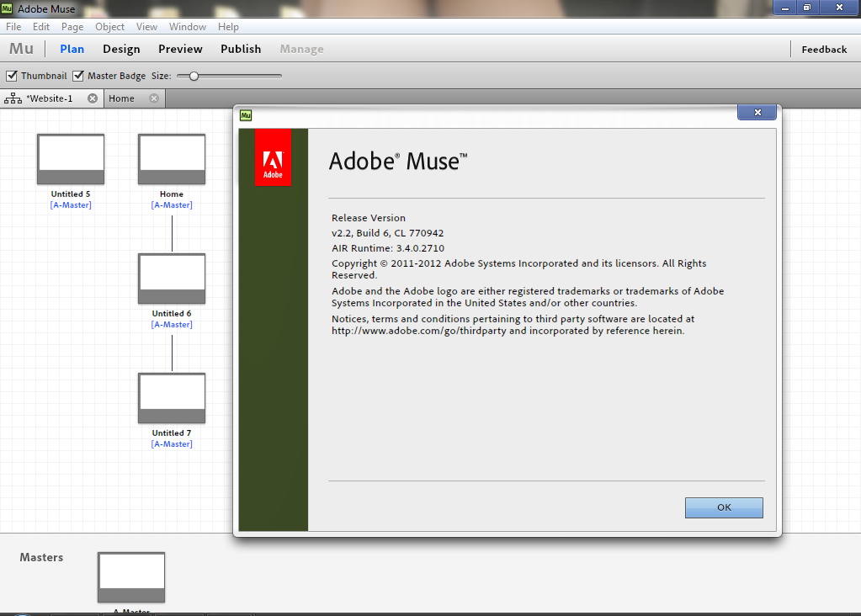Screen dimensions: 861x616
Task: Click the AIR Runtime: 3.4.0.2710 line
Action: (388, 248)
